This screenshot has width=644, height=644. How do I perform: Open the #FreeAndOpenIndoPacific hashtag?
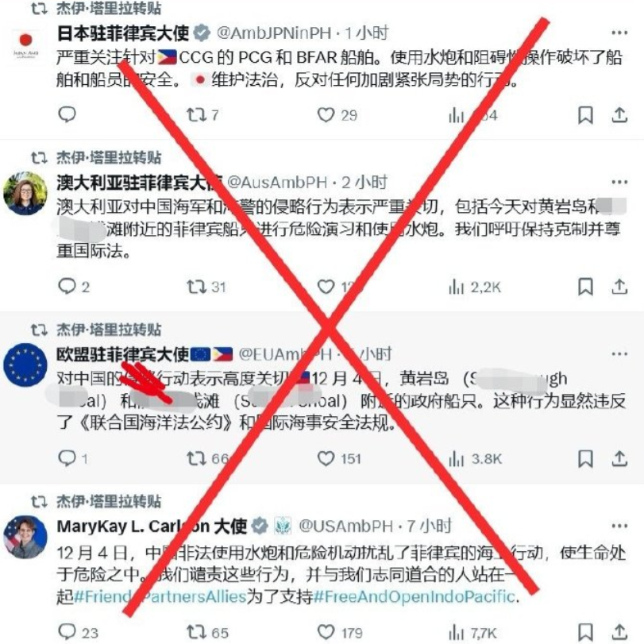click(x=414, y=596)
